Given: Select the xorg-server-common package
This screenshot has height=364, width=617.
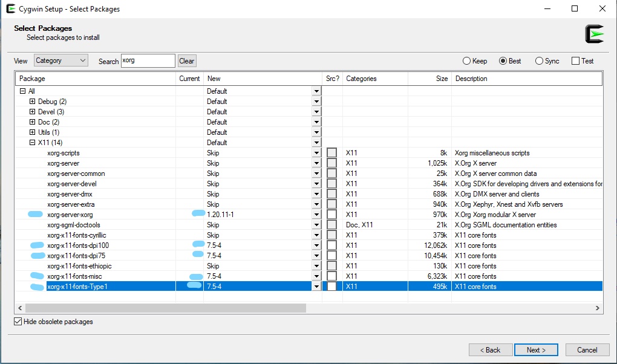Looking at the screenshot, I should [309, 173].
